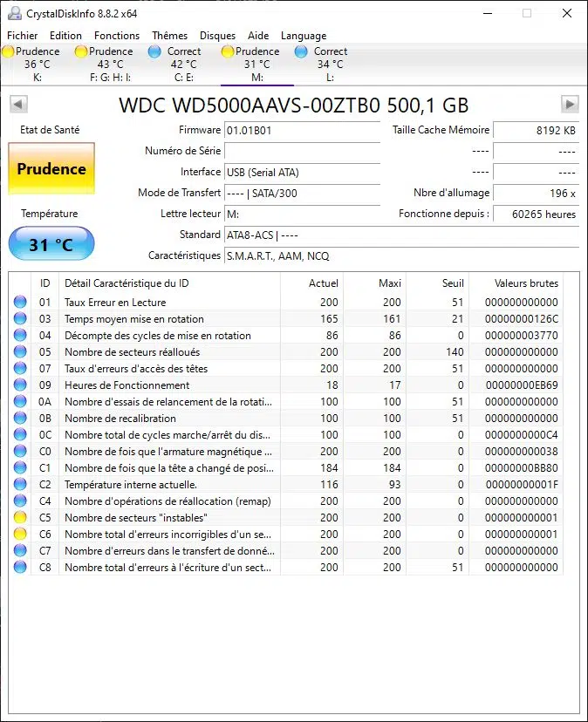588x722 pixels.
Task: Click the Maxi column header
Action: [374, 283]
